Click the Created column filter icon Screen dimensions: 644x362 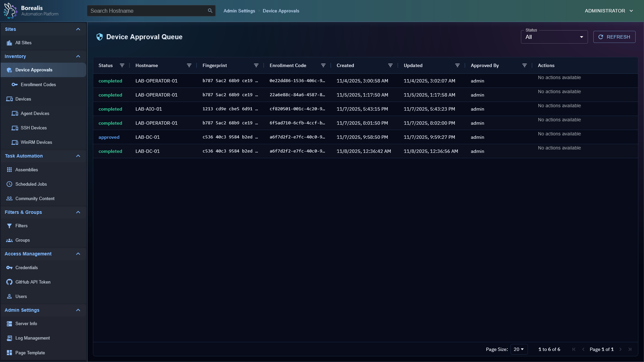(390, 65)
